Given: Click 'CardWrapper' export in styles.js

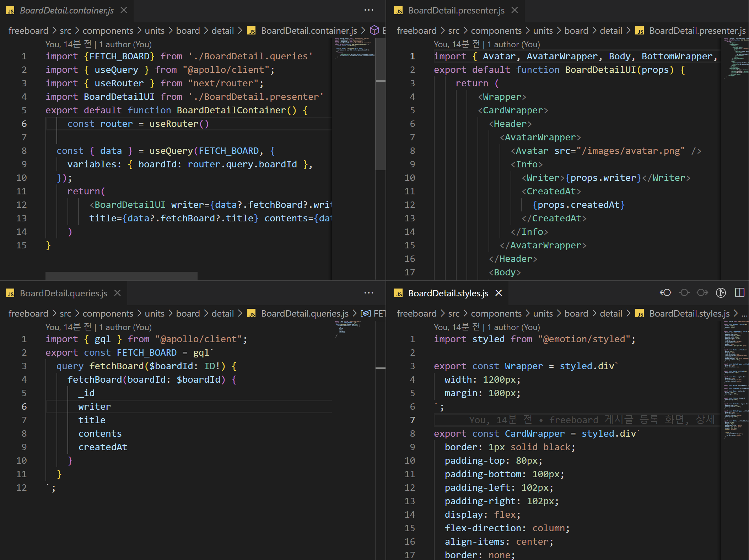Looking at the screenshot, I should (535, 434).
